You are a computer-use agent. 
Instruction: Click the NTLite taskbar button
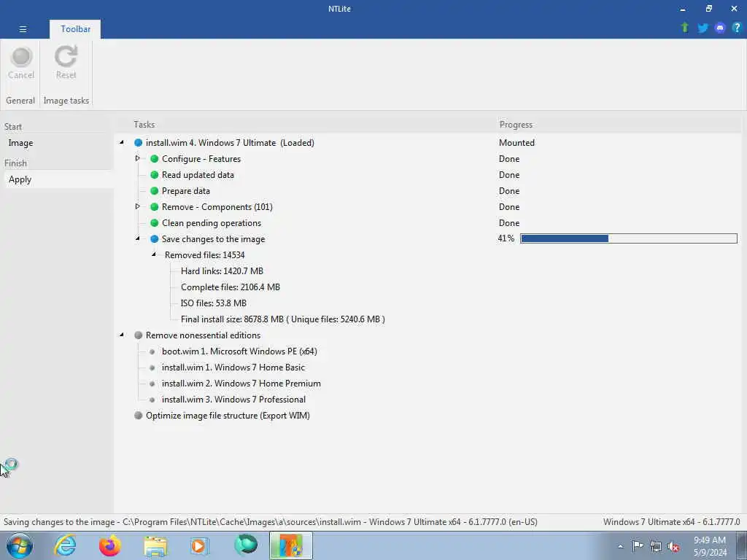pos(290,545)
